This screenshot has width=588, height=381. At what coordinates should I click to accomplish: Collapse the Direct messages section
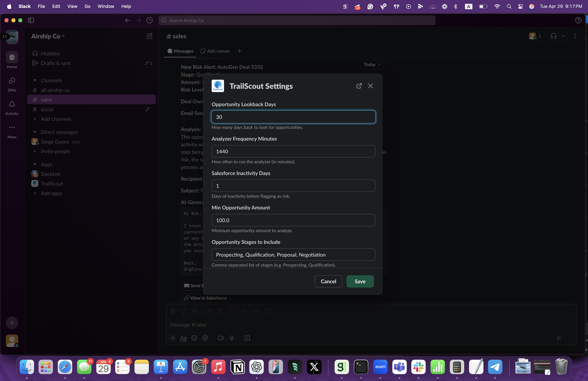(35, 132)
